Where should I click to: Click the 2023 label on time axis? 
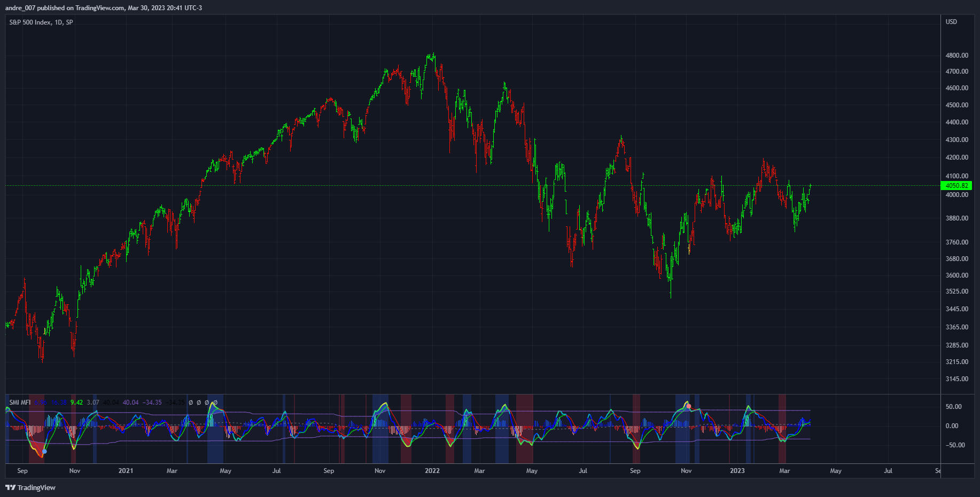737,471
